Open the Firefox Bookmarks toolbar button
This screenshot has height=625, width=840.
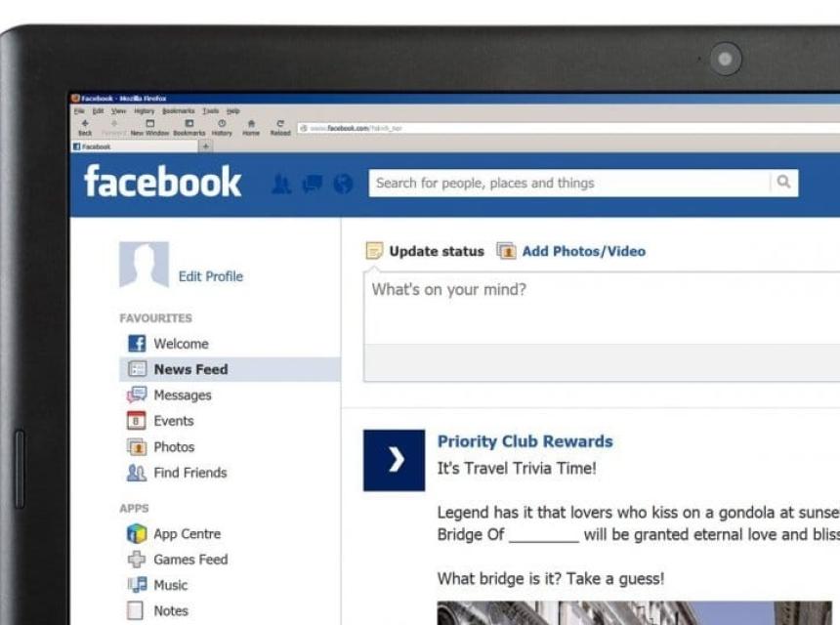(x=189, y=127)
